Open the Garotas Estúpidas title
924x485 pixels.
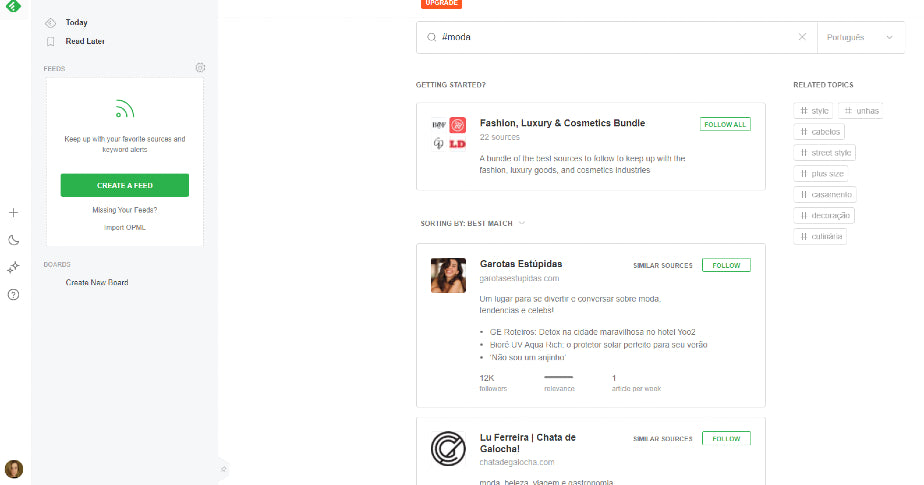pyautogui.click(x=521, y=264)
